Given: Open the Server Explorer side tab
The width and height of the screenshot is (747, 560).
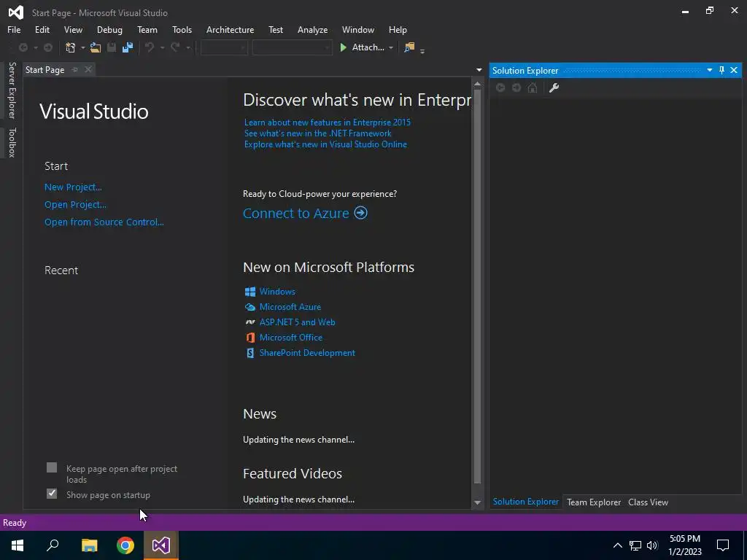Looking at the screenshot, I should 12,90.
